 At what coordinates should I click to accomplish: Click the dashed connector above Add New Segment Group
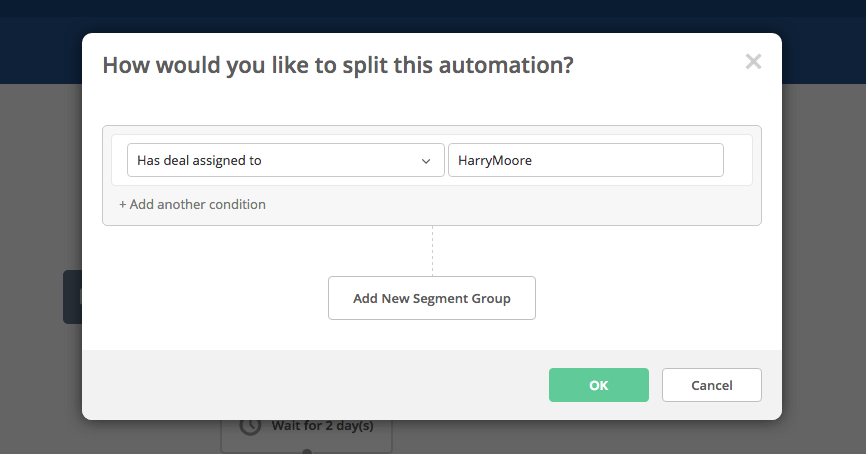432,251
